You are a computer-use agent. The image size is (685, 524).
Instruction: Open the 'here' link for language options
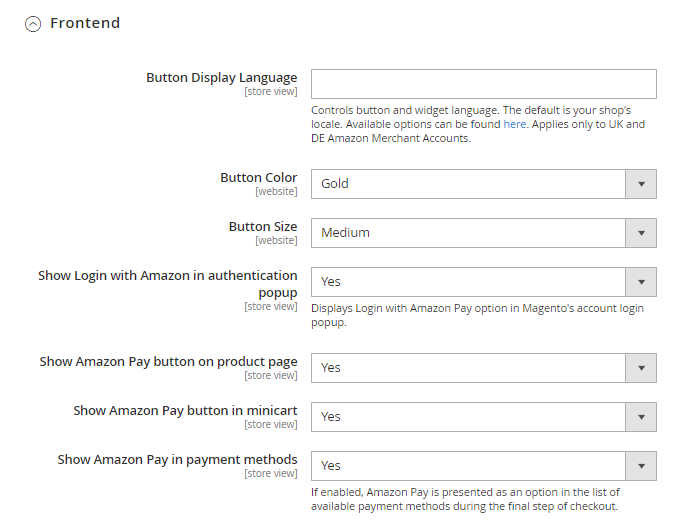514,125
